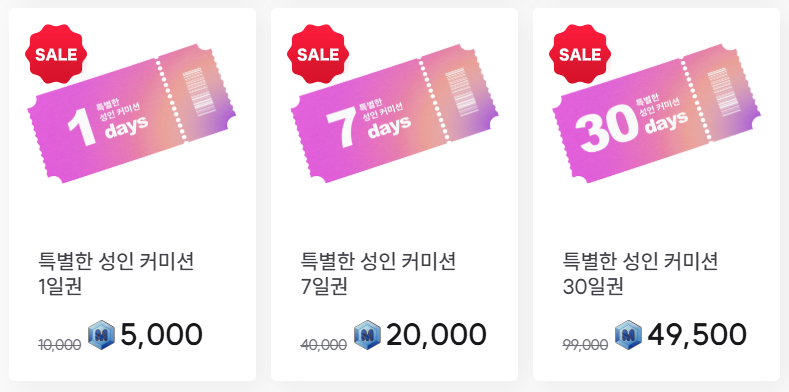Click the crossed-out 40,000 original price

(x=324, y=345)
